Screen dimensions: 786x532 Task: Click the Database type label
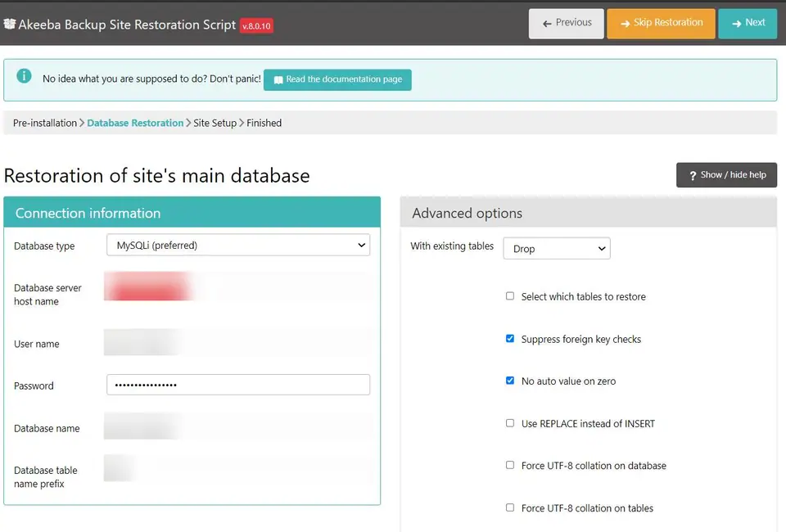tap(44, 246)
